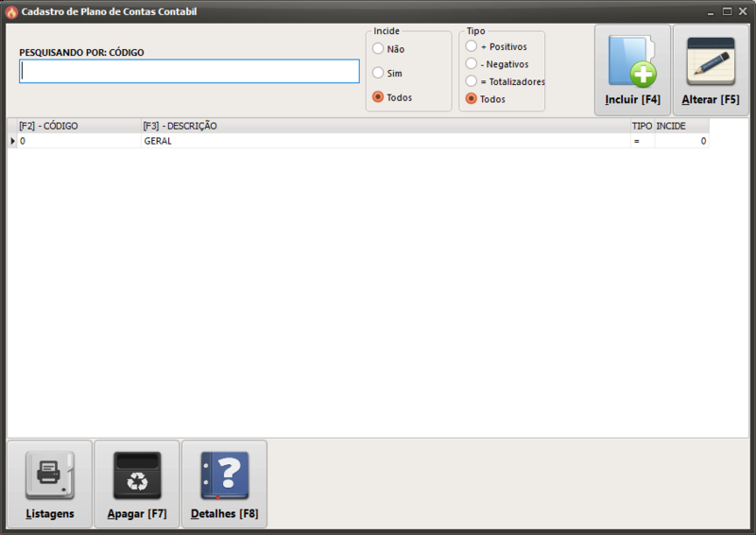Focus the PESQUISANDO POR: CÓDIGO search field
Screen dimensions: 756x535
tap(190, 72)
